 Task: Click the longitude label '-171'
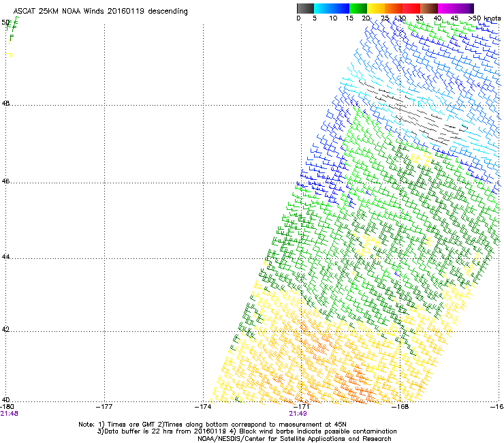301,407
